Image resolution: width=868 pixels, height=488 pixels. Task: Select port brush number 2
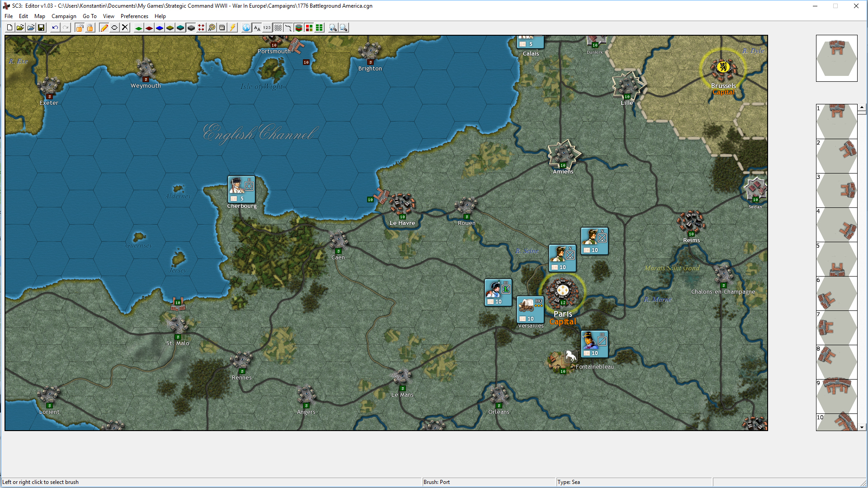(837, 156)
